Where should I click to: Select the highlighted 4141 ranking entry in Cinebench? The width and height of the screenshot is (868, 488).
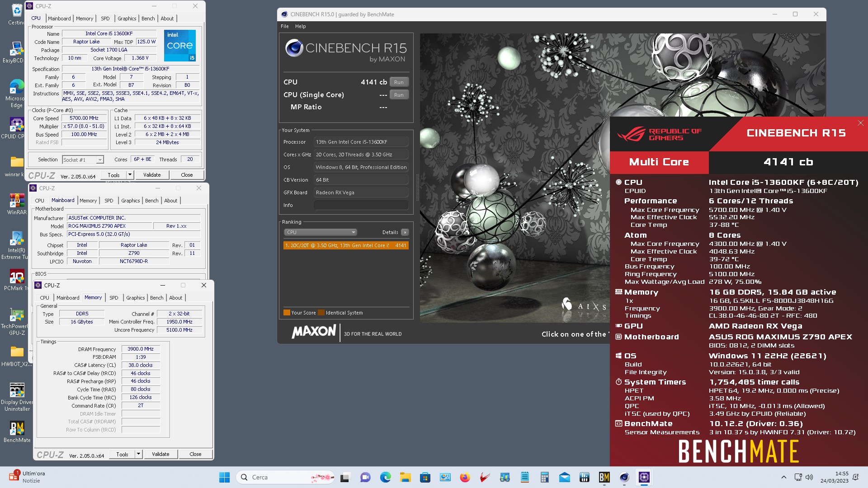tap(346, 245)
